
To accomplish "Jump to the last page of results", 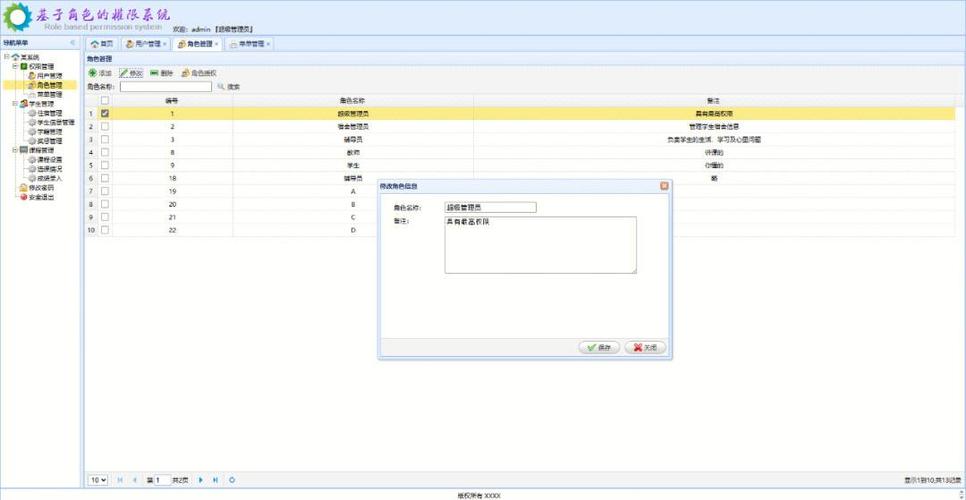I will point(215,480).
